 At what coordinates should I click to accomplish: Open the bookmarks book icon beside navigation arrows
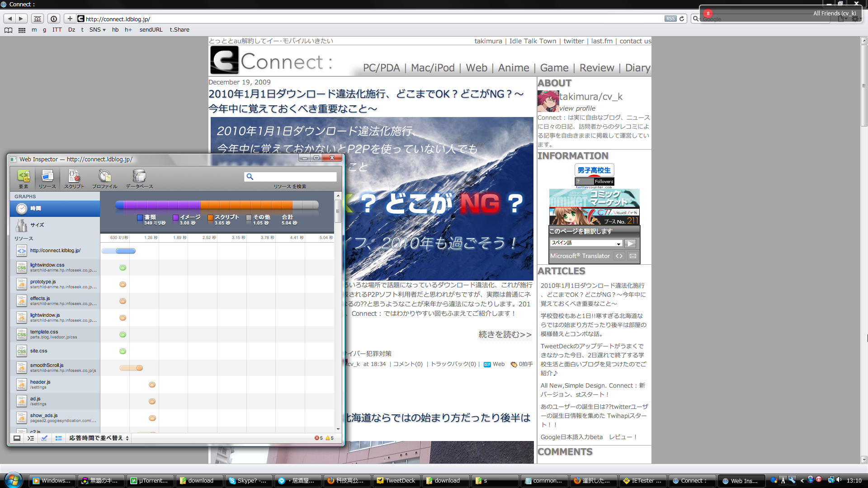(x=38, y=19)
